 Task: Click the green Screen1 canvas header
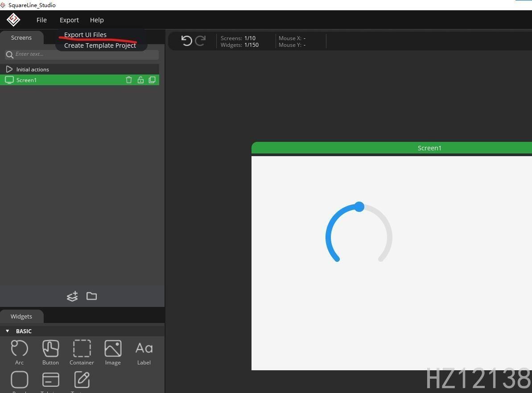392,148
